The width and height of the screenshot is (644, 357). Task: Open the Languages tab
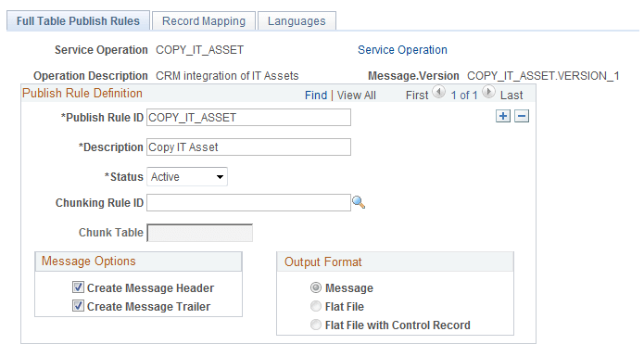[x=297, y=21]
